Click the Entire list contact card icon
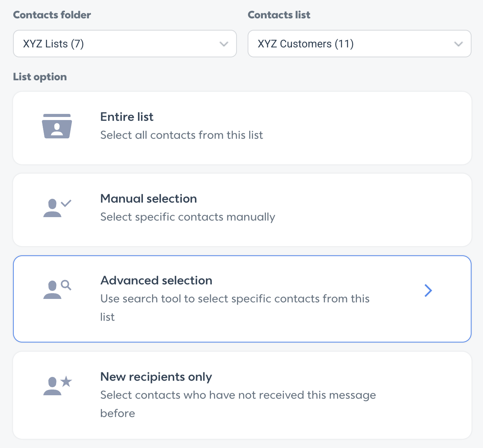 (57, 126)
